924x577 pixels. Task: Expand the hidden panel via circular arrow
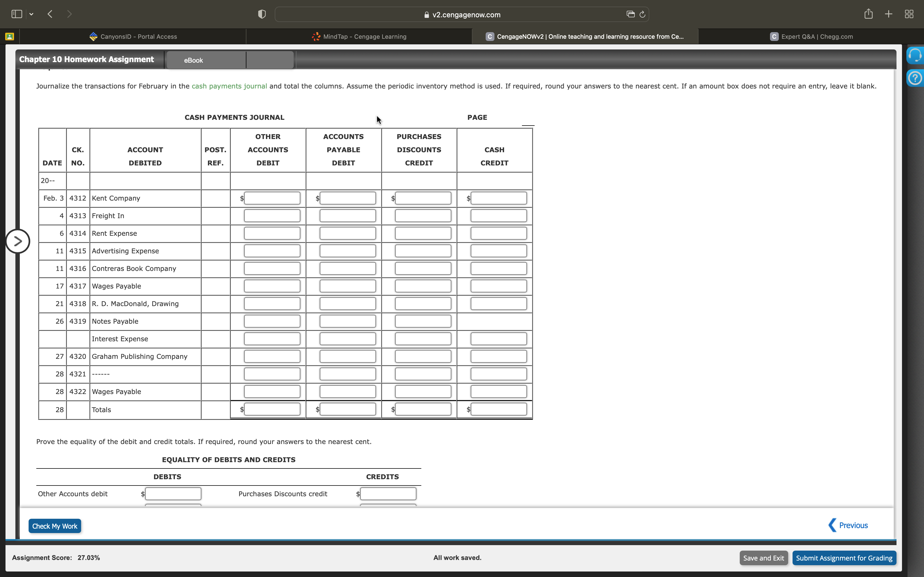[x=18, y=241]
